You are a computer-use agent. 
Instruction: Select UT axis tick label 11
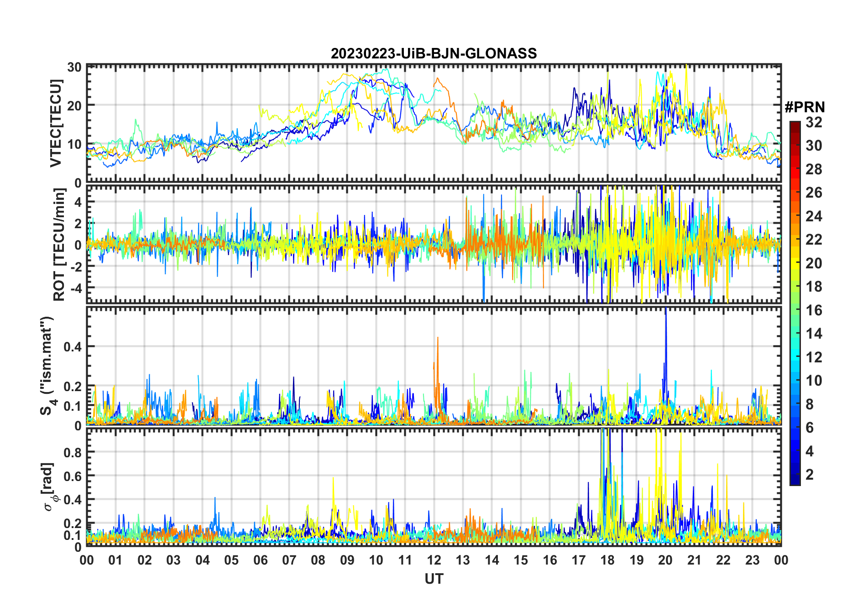pos(405,560)
